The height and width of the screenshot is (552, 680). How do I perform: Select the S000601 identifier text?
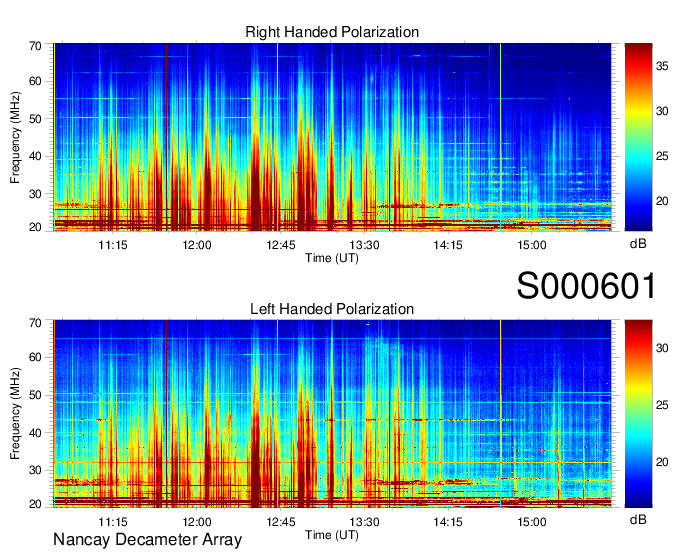586,285
